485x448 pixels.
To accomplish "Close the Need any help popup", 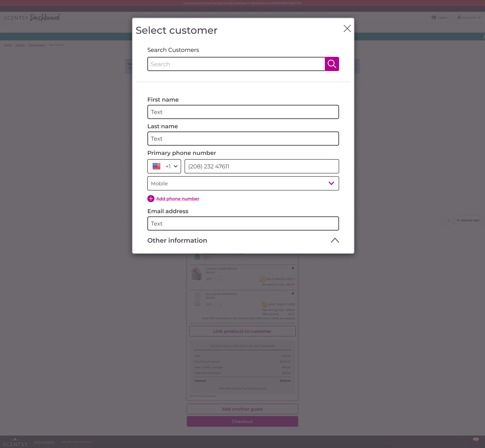I will pos(449,221).
